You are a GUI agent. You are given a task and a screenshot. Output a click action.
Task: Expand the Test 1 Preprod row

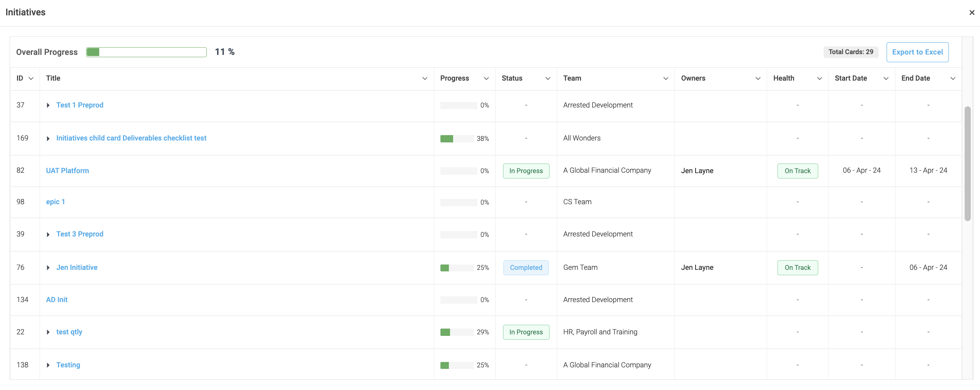[48, 105]
